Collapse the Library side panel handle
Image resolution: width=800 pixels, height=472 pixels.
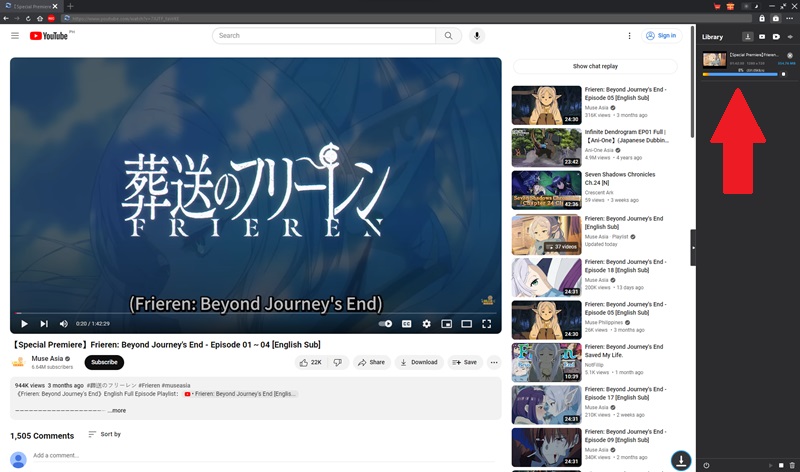[693, 247]
